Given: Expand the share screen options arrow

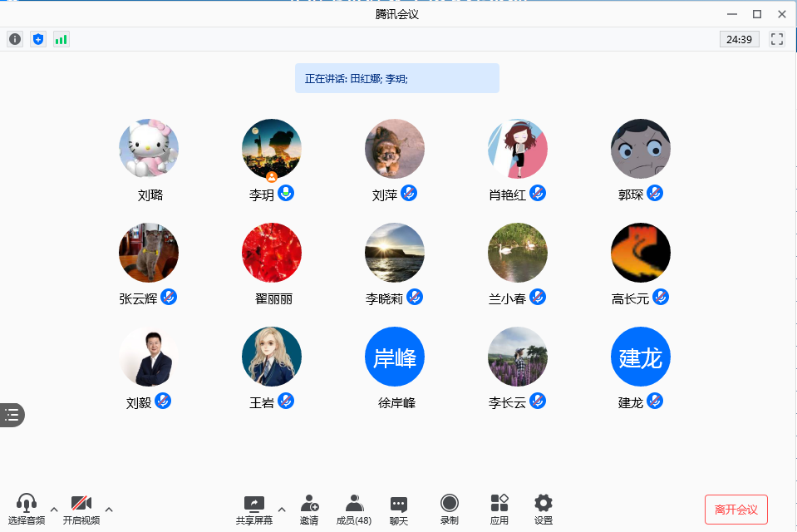Looking at the screenshot, I should [281, 509].
